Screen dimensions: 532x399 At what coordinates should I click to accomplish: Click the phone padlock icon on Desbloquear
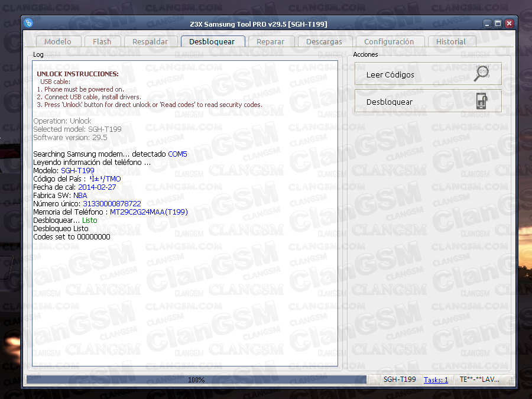coord(481,101)
